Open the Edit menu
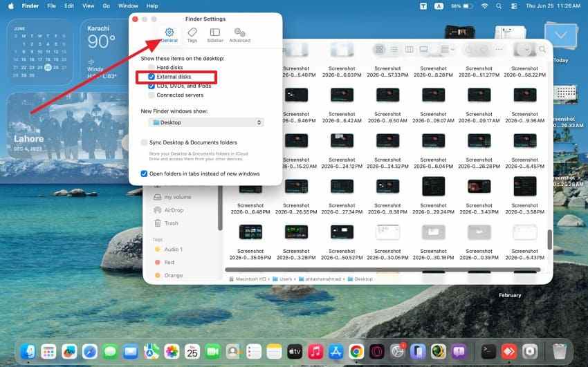The height and width of the screenshot is (367, 588). (69, 6)
